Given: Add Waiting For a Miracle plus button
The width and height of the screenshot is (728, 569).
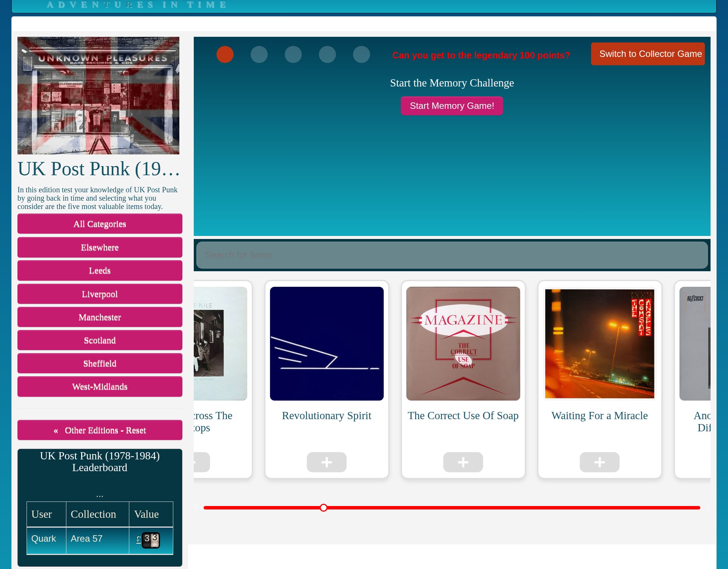Looking at the screenshot, I should 599,462.
